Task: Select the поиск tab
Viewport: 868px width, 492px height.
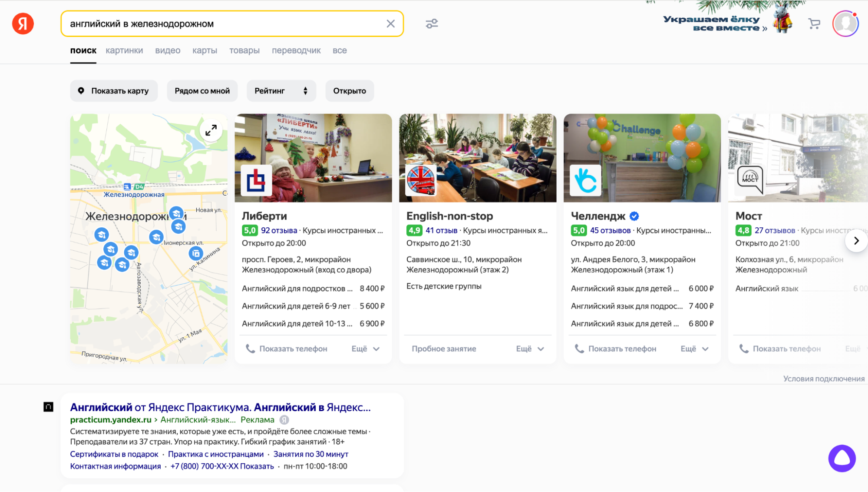Action: tap(83, 50)
